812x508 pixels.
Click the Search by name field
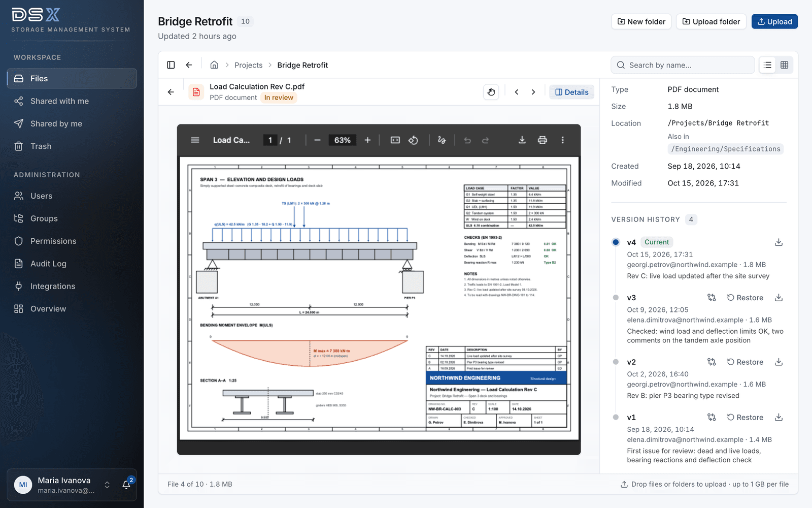point(683,65)
